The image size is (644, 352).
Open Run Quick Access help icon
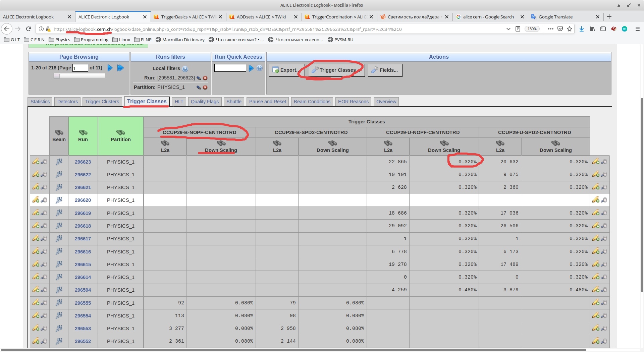click(260, 68)
